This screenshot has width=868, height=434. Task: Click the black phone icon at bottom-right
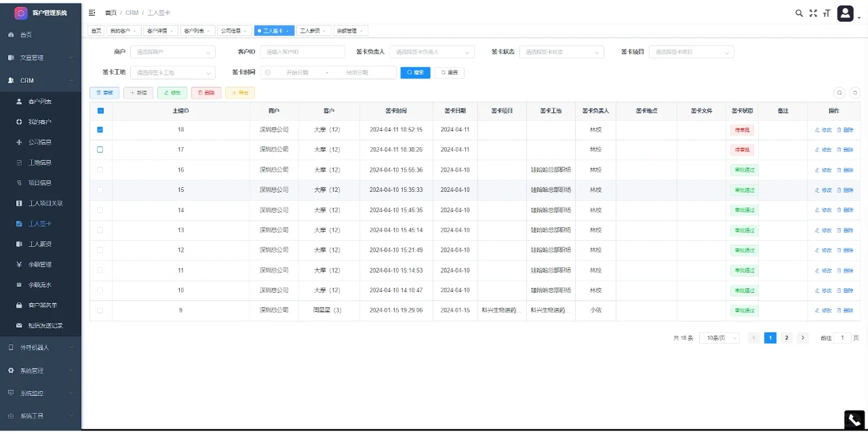point(853,419)
